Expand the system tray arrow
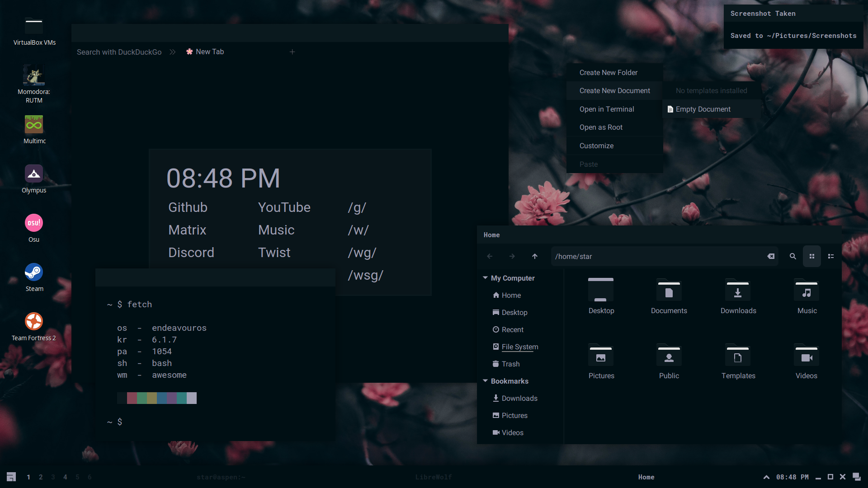Image resolution: width=868 pixels, height=488 pixels. pyautogui.click(x=766, y=477)
